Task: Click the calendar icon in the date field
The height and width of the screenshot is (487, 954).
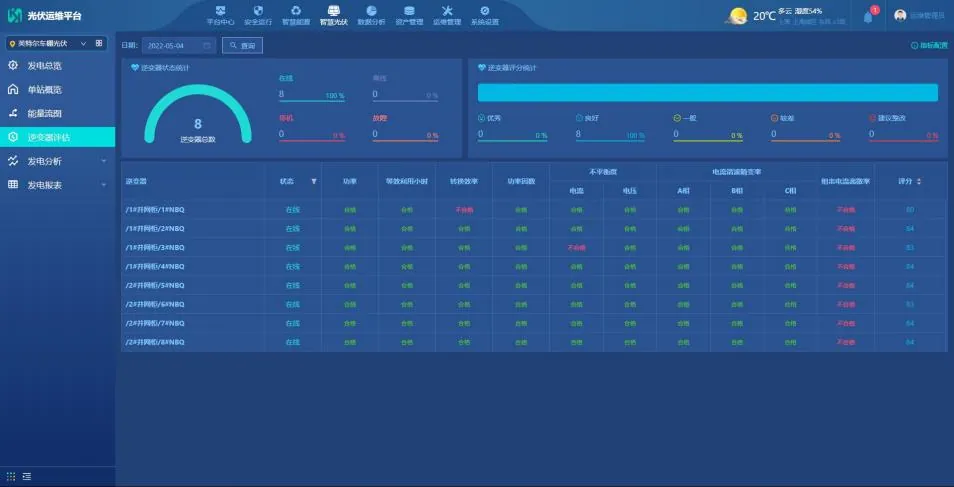Action: tap(207, 46)
